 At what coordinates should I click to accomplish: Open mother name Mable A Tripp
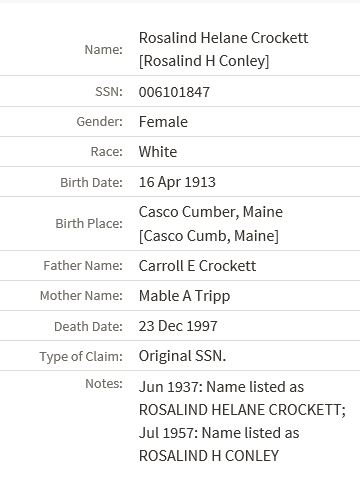184,296
